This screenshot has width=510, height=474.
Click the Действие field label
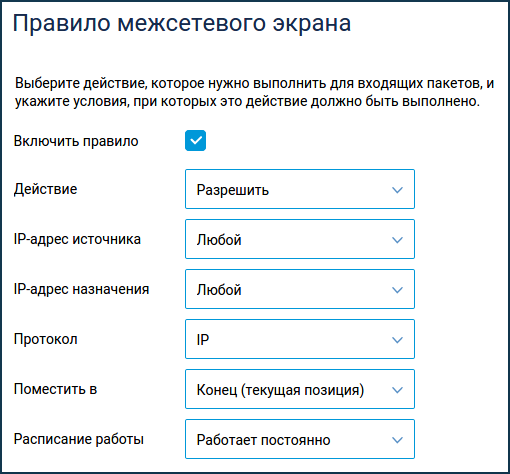(x=45, y=189)
